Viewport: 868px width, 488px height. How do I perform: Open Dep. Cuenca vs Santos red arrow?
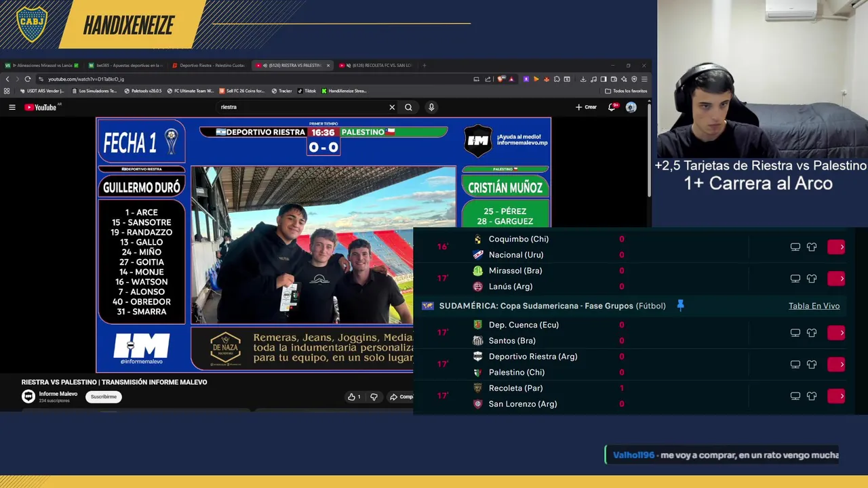pyautogui.click(x=836, y=333)
